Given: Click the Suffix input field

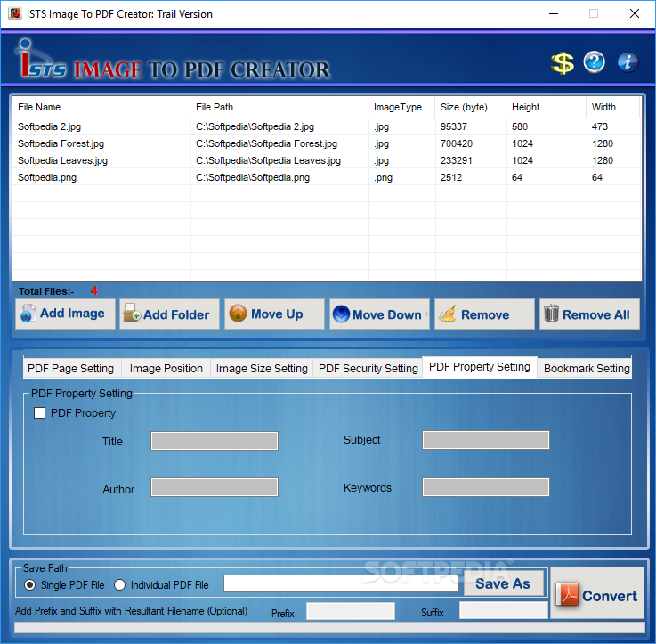Looking at the screenshot, I should tap(504, 610).
